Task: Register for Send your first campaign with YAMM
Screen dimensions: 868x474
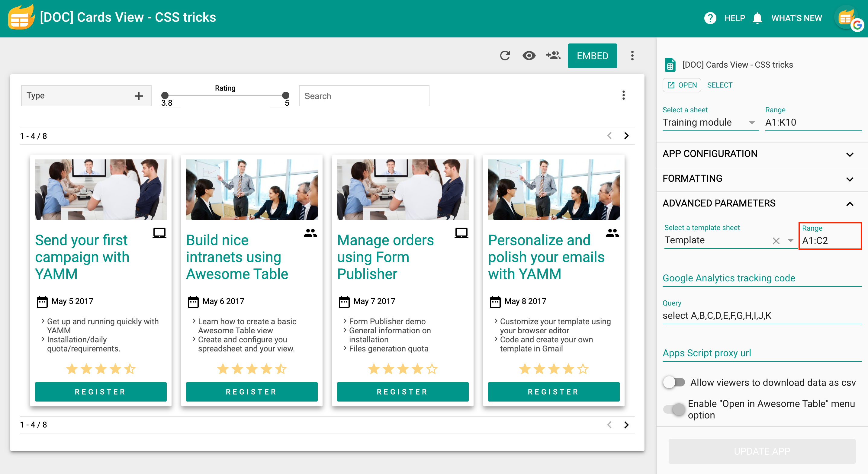Action: pos(101,392)
